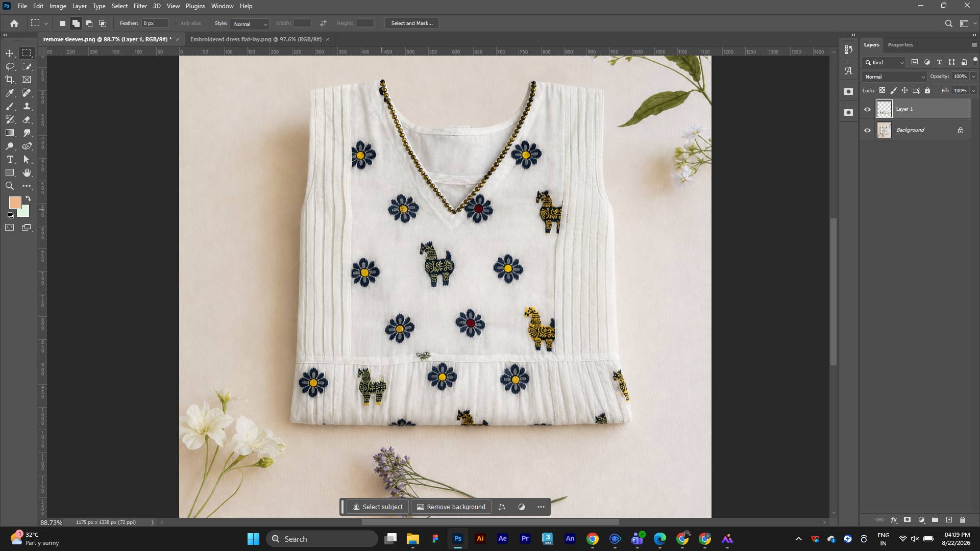Switch to Embroidered dress flat-lay.png tab
This screenshot has width=980, height=551.
[256, 39]
